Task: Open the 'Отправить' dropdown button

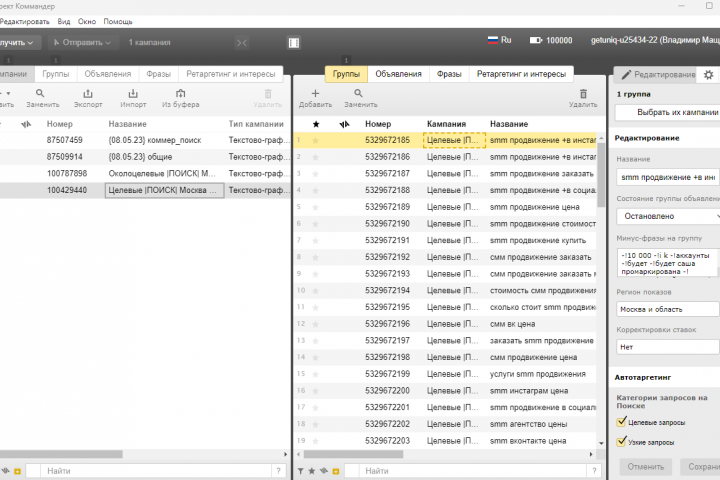Action: tap(83, 42)
